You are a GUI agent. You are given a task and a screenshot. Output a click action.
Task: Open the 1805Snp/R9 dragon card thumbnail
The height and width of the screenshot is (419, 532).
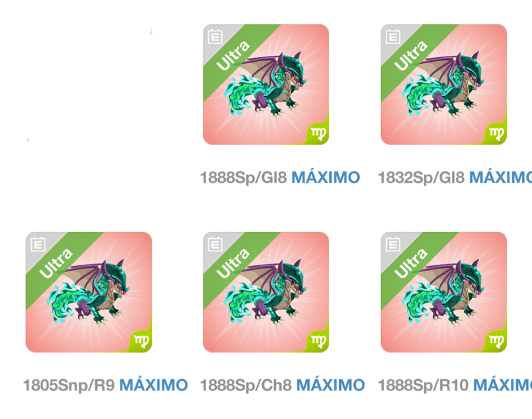[x=89, y=293]
